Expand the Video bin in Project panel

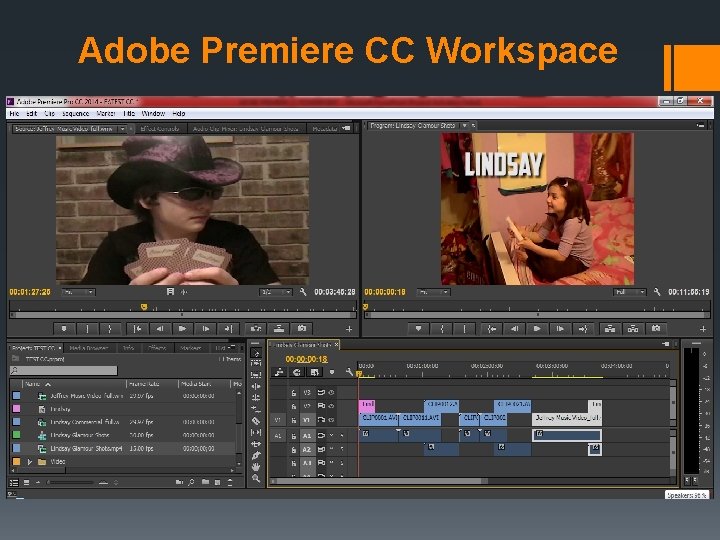coord(29,462)
